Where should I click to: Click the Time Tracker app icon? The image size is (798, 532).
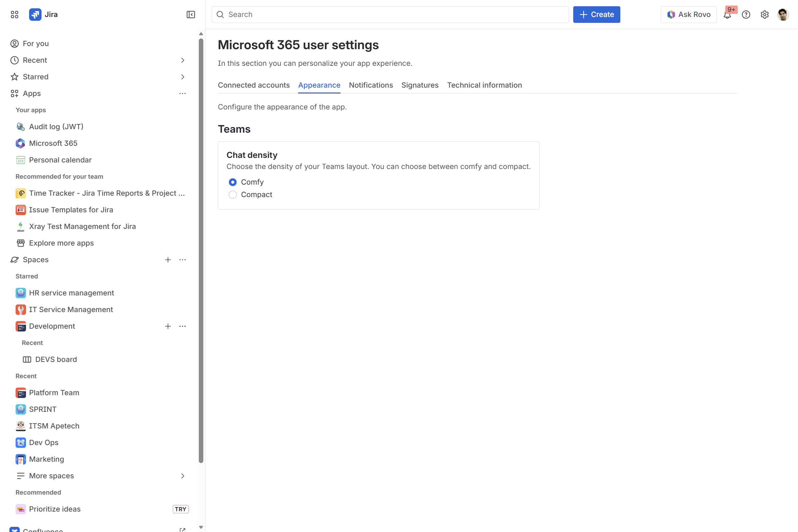pyautogui.click(x=21, y=193)
